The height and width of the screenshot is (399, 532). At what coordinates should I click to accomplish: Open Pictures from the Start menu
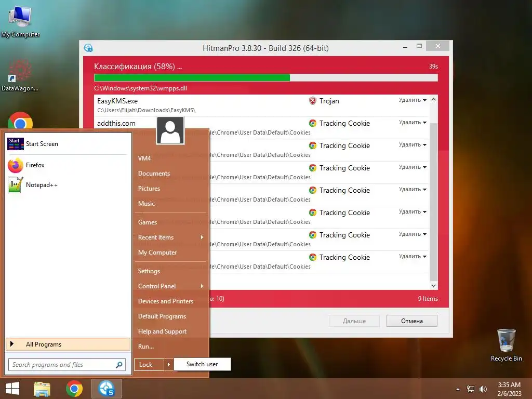[149, 189]
